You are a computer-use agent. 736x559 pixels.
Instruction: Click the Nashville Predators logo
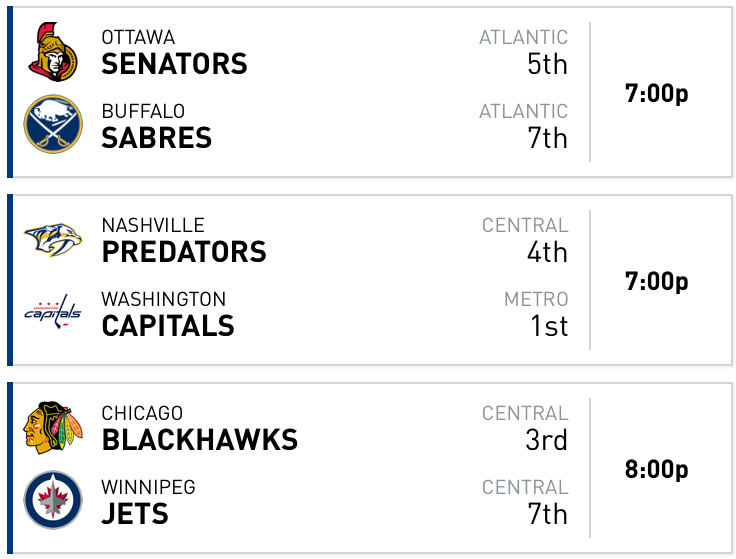(53, 240)
